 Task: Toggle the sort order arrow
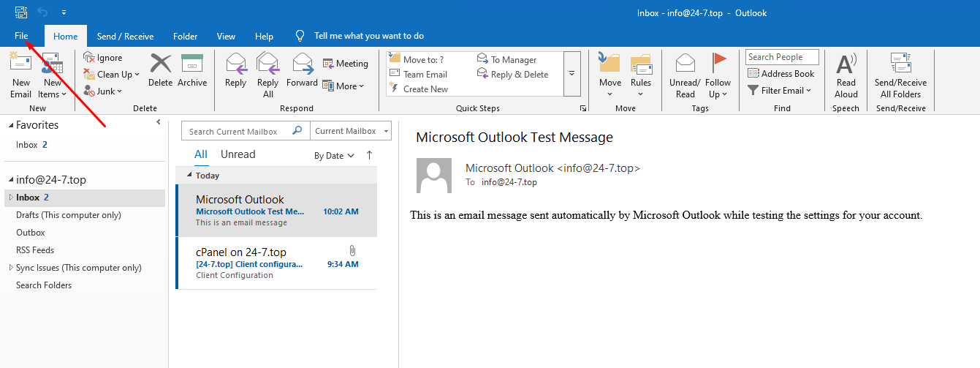coord(369,155)
